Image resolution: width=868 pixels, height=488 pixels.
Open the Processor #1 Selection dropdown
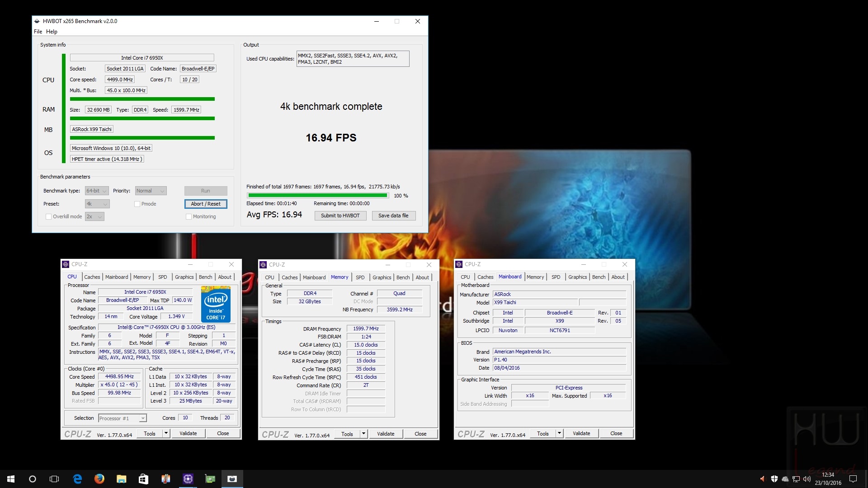coord(123,418)
